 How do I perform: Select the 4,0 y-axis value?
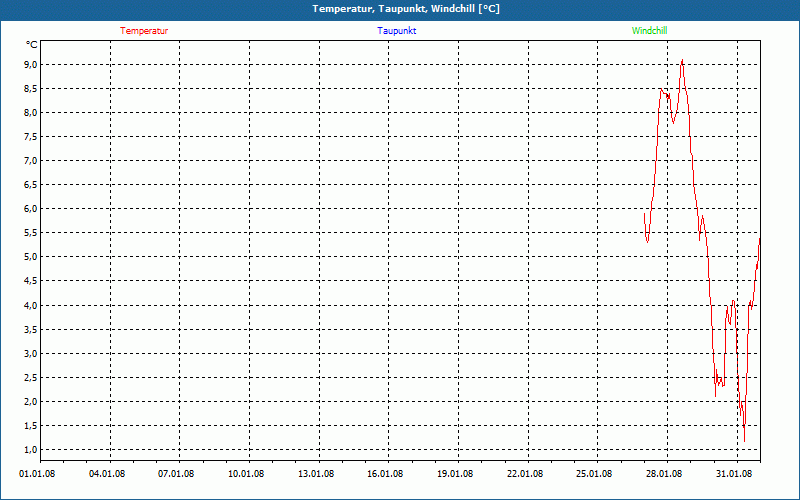(31, 305)
